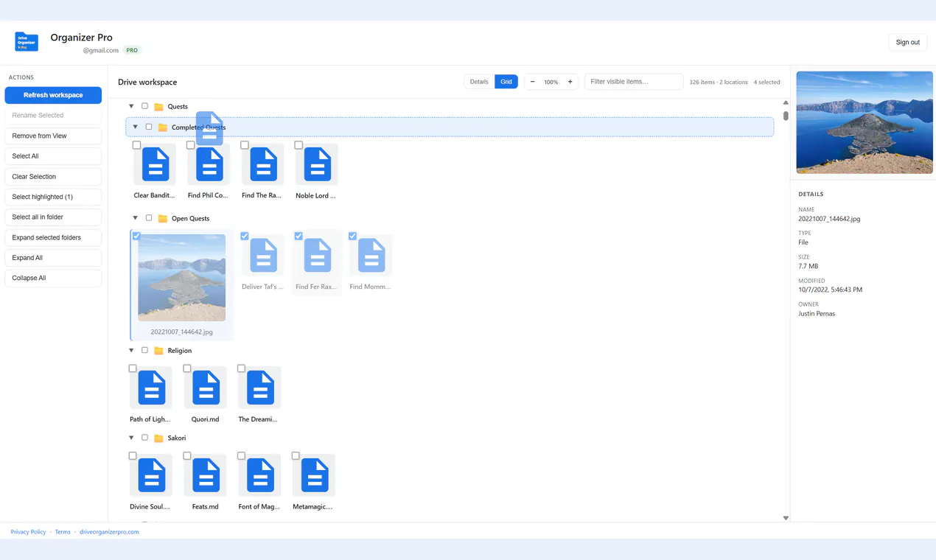The width and height of the screenshot is (936, 560).
Task: Select the Deliver Taf's document icon
Action: click(x=263, y=256)
